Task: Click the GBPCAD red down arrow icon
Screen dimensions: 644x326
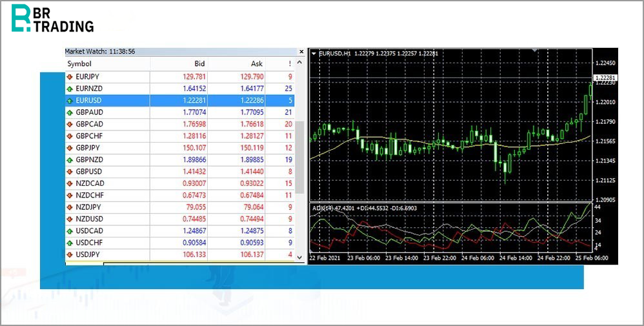Action: click(x=70, y=124)
